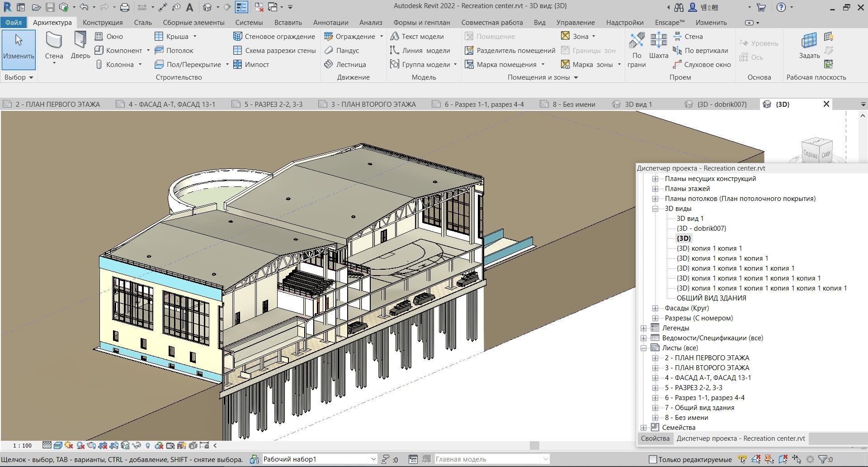Image resolution: width=868 pixels, height=467 pixels.
Task: Switch to the Конструкция ribbon tab
Action: pos(103,22)
